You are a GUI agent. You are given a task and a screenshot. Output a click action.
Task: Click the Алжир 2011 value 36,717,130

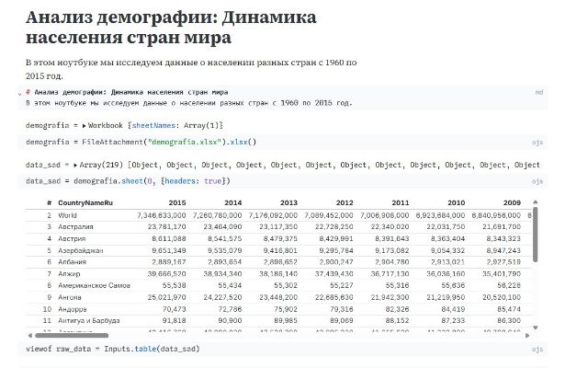point(390,274)
